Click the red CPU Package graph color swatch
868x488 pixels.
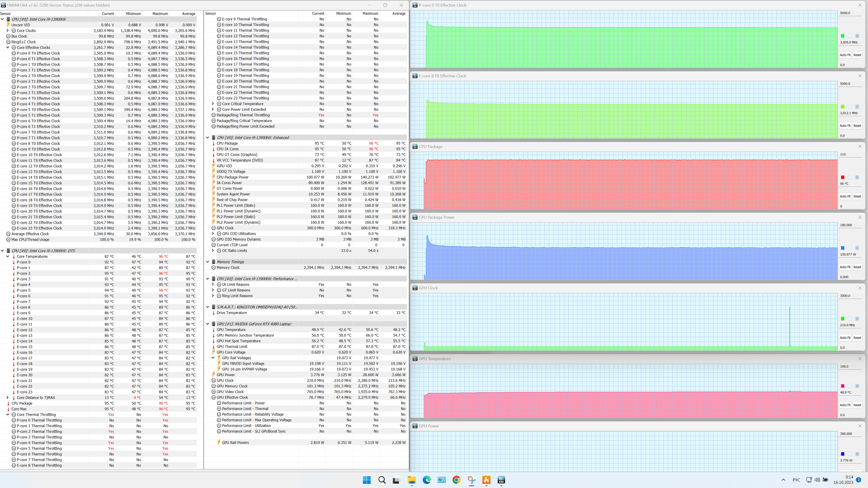click(x=842, y=178)
